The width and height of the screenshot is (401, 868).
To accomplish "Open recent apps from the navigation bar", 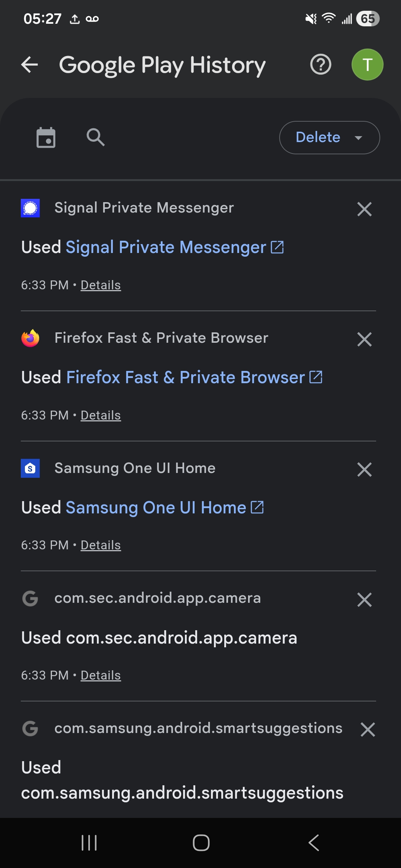I will pyautogui.click(x=89, y=843).
